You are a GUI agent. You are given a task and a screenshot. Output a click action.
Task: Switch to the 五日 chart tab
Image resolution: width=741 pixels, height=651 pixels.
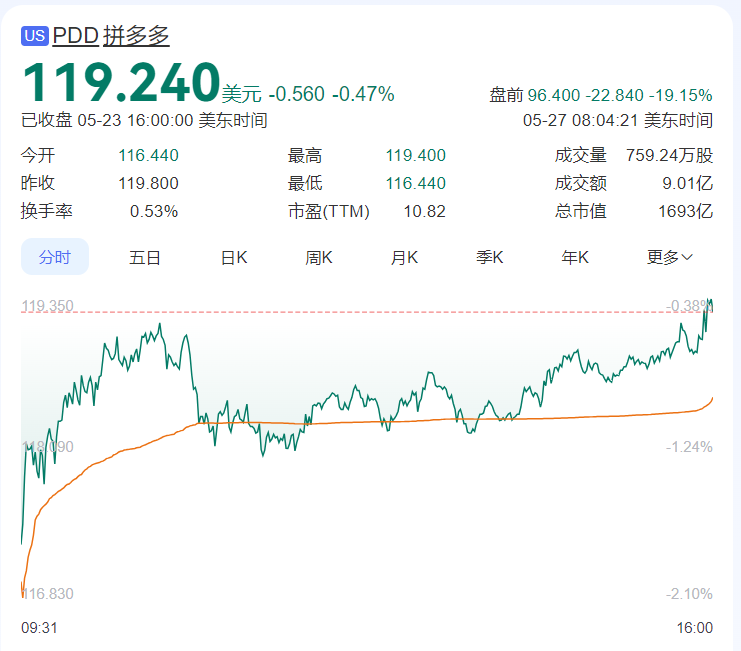(x=145, y=257)
